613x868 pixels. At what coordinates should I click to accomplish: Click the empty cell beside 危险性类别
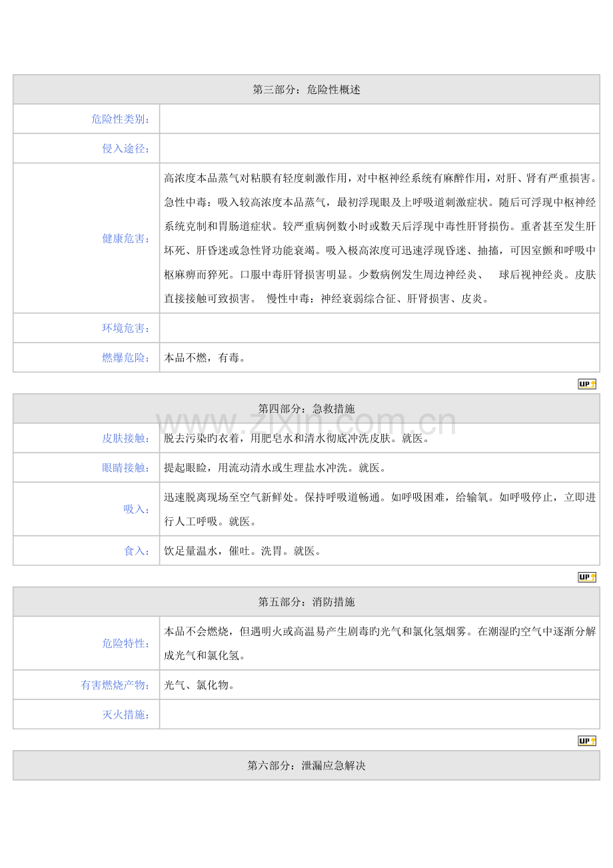[380, 119]
